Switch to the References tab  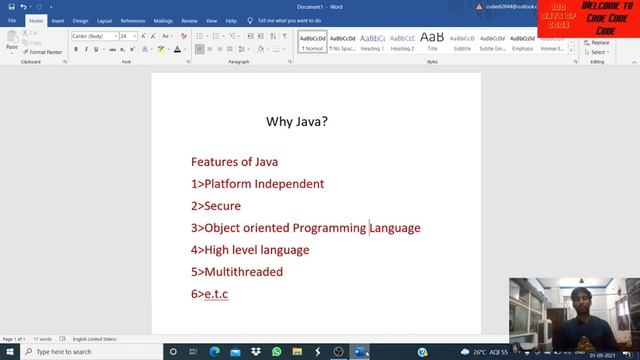133,21
